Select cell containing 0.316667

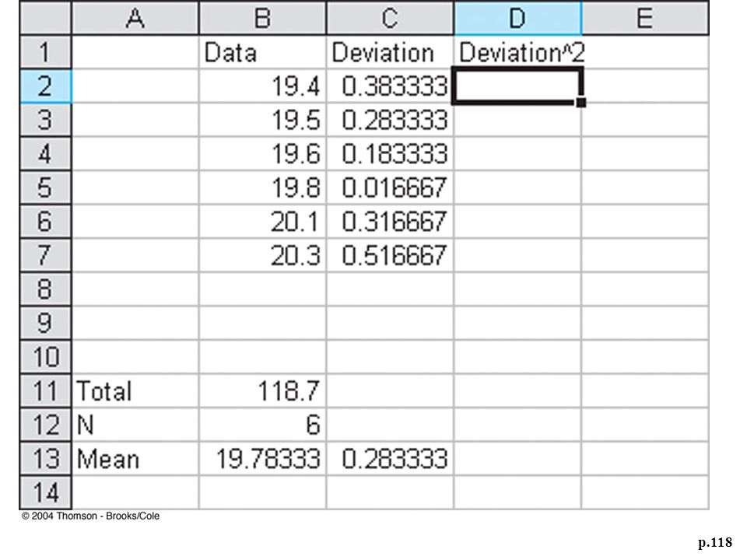(390, 222)
